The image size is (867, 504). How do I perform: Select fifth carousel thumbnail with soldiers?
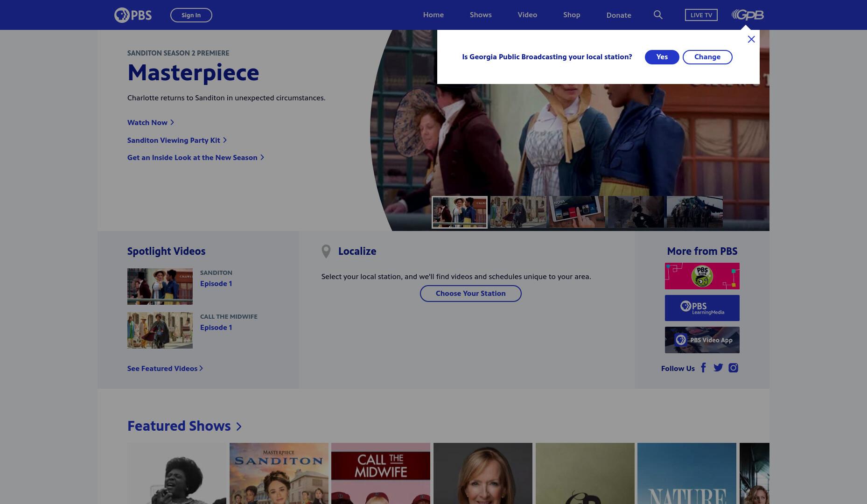(695, 212)
